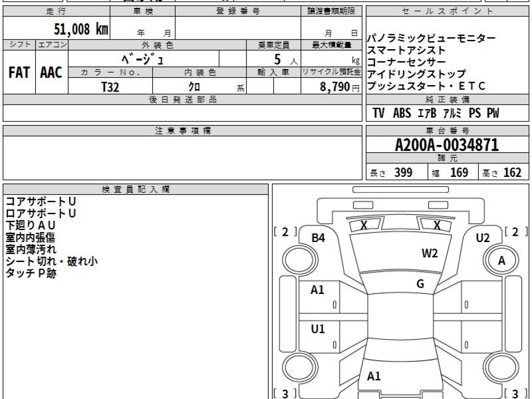Click パノラミックビューモニター sales point line
Viewport: 532px width, 399px height.
point(431,39)
